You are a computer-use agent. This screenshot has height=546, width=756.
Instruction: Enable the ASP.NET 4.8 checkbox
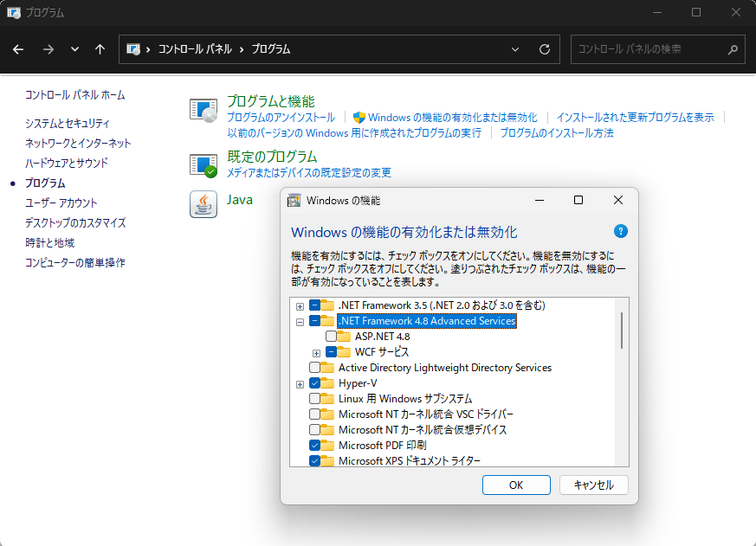tap(331, 337)
